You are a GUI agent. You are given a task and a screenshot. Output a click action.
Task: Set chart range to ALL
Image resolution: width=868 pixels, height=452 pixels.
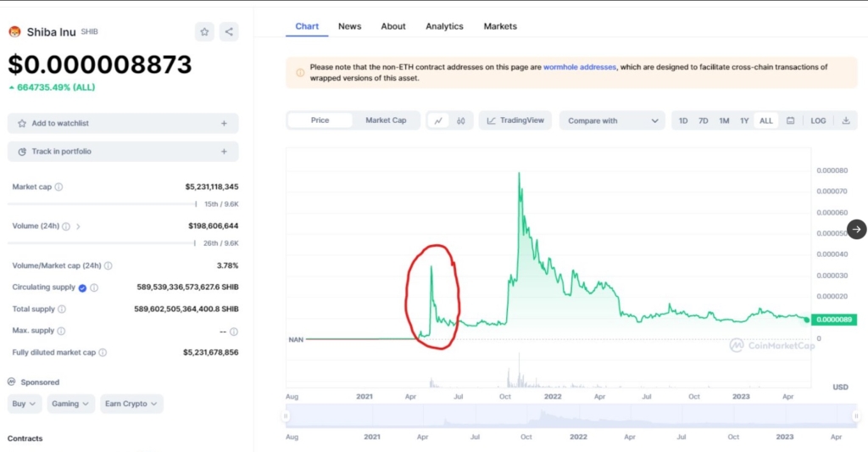pos(766,120)
